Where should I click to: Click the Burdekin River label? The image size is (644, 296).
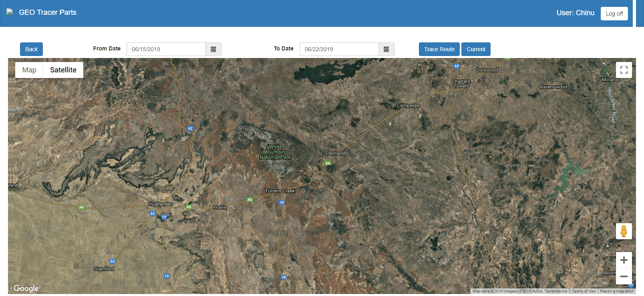612,106
